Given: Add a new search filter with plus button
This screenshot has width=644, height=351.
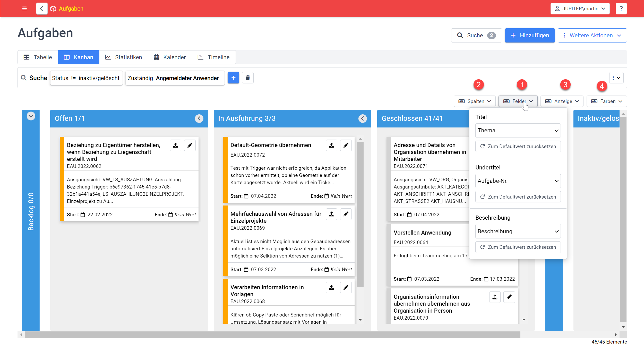Looking at the screenshot, I should (233, 78).
